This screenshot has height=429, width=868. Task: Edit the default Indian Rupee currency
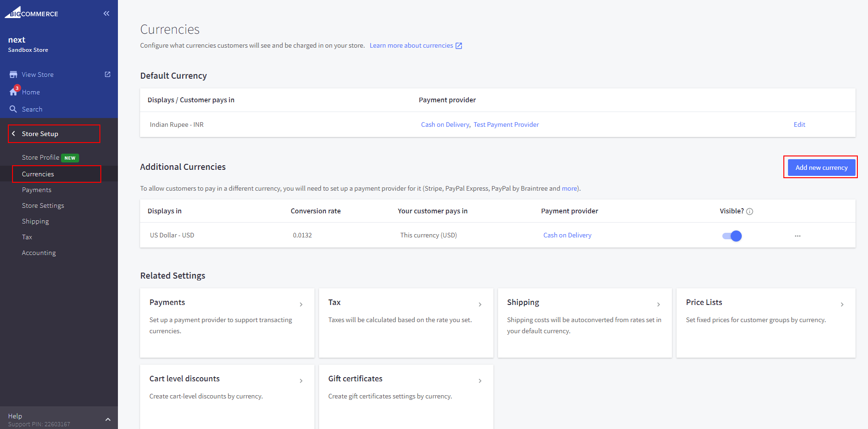799,124
